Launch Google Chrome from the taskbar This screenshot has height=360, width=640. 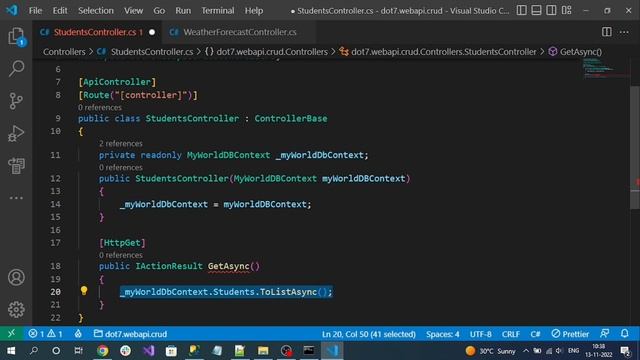point(102,351)
